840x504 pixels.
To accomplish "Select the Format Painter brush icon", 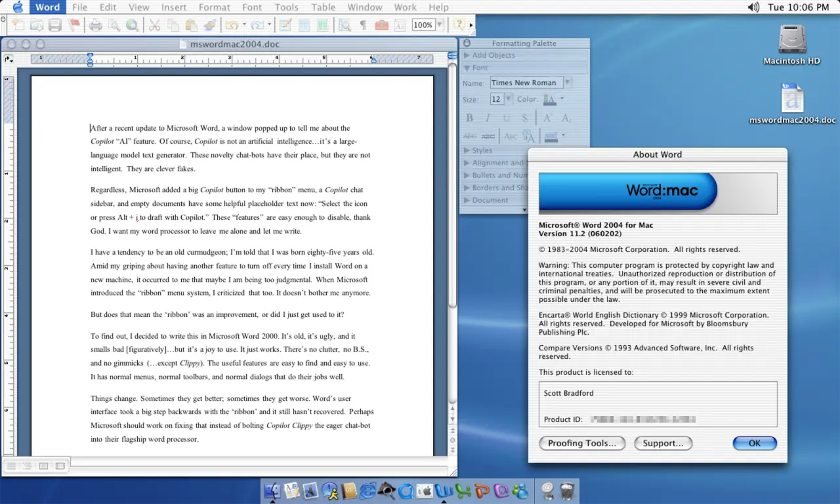I will pos(209,26).
